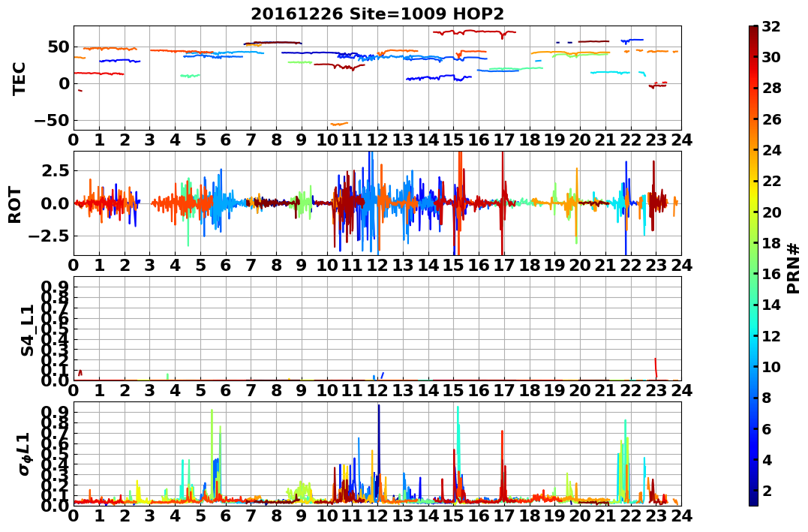Click colorbar tick label 26

point(771,119)
